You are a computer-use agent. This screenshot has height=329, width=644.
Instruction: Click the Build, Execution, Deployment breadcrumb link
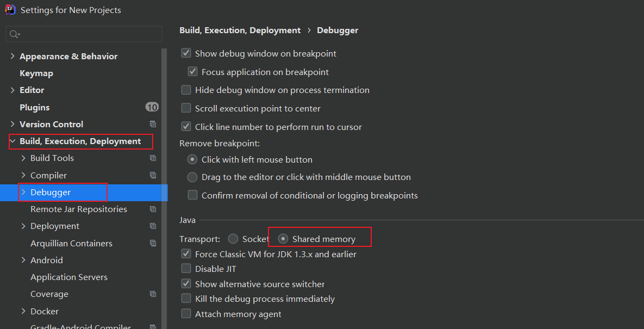[x=240, y=30]
